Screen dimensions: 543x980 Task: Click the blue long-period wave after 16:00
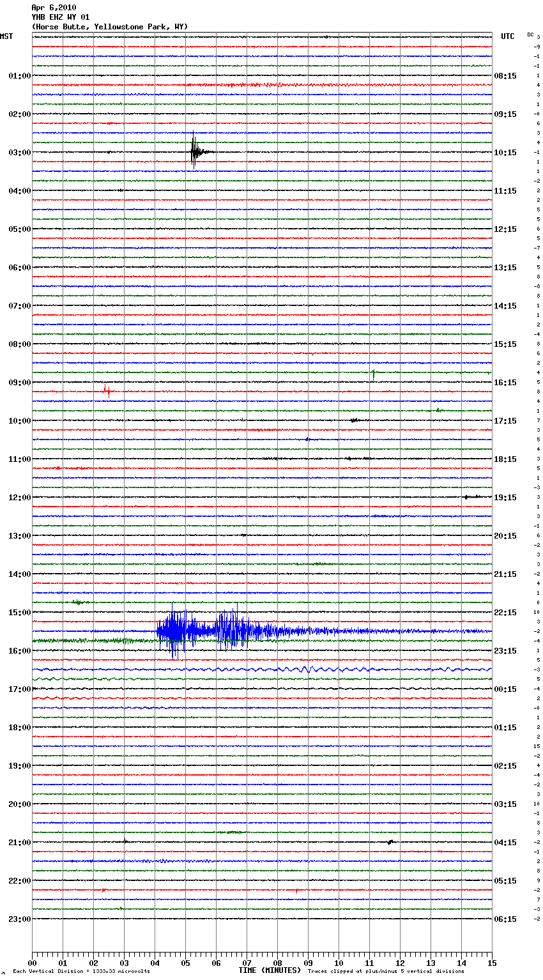point(307,670)
